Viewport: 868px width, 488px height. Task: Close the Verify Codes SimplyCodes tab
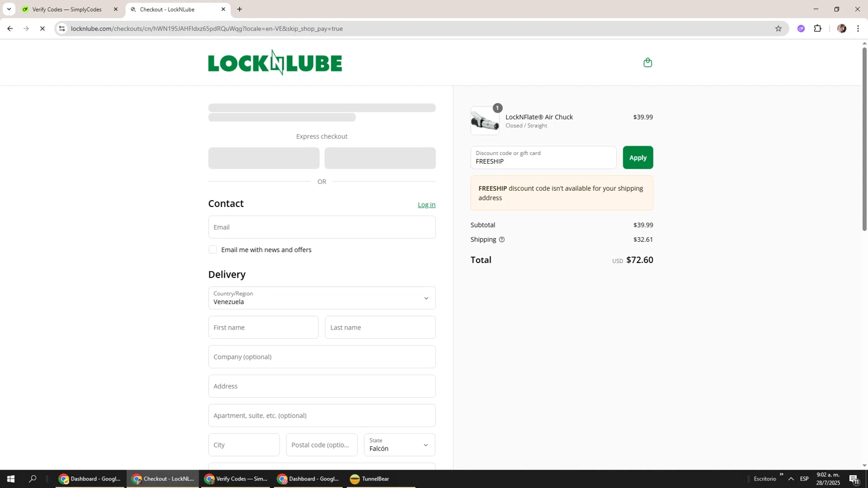click(116, 9)
